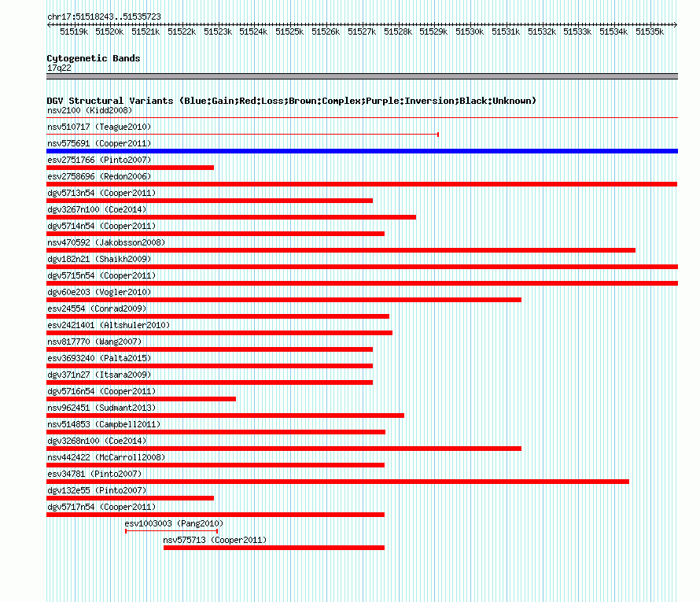
Task: Open dgv5715n54 (Cooper2011) variant
Action: 101,275
